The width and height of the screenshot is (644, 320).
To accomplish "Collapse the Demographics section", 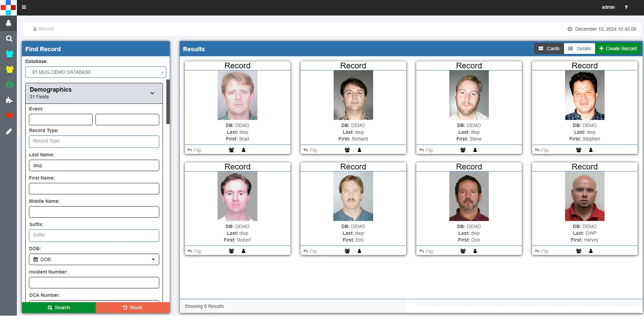I will [x=153, y=93].
